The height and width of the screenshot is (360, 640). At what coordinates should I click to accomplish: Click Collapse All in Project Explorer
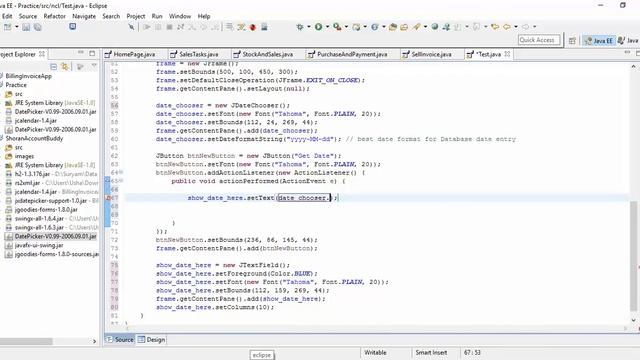(x=53, y=66)
